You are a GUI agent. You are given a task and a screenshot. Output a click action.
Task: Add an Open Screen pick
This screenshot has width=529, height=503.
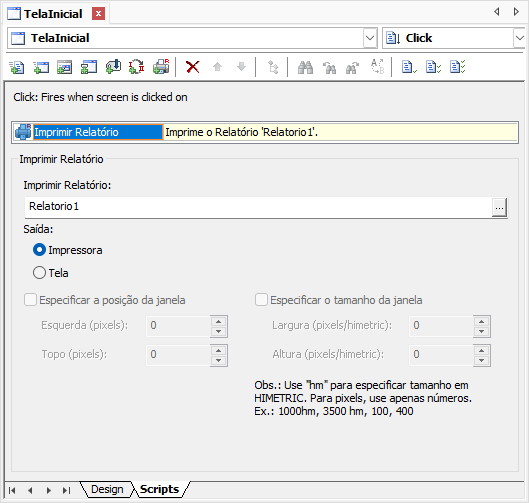point(41,67)
